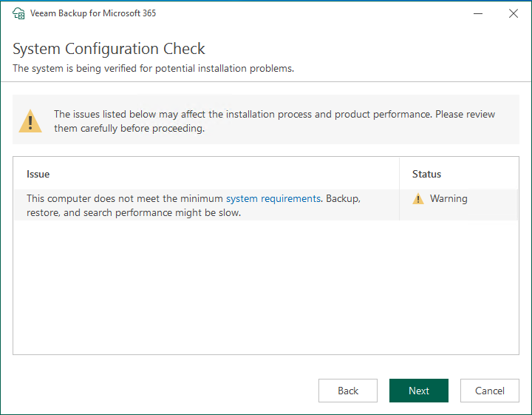Image resolution: width=532 pixels, height=415 pixels.
Task: Open the system requirements link
Action: click(x=273, y=199)
